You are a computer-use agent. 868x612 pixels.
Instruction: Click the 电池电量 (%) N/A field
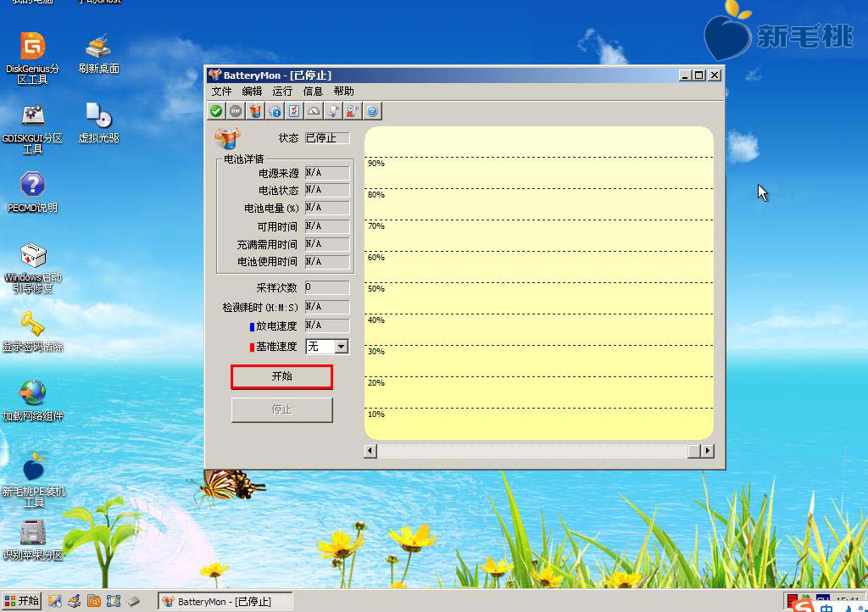(327, 208)
